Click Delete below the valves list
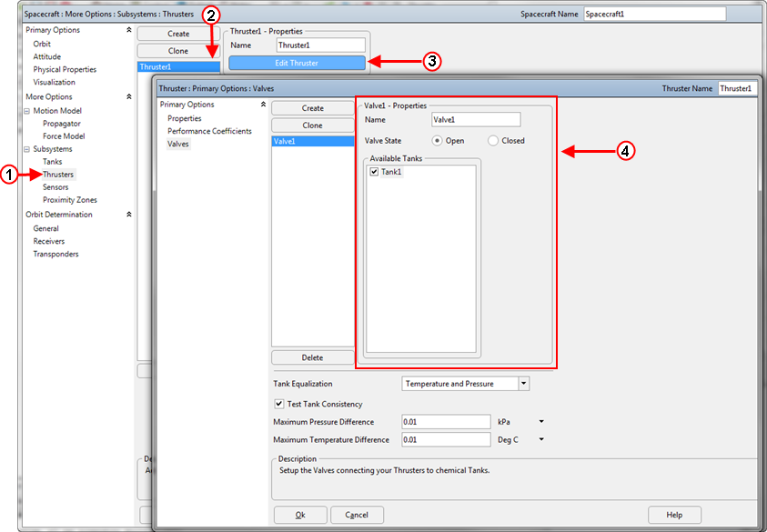 coord(313,357)
